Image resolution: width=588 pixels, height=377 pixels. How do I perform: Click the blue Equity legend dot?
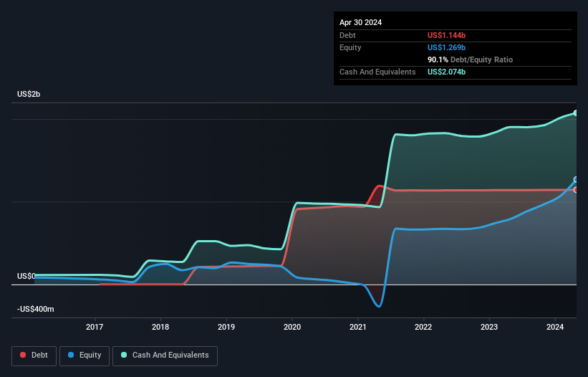click(71, 355)
